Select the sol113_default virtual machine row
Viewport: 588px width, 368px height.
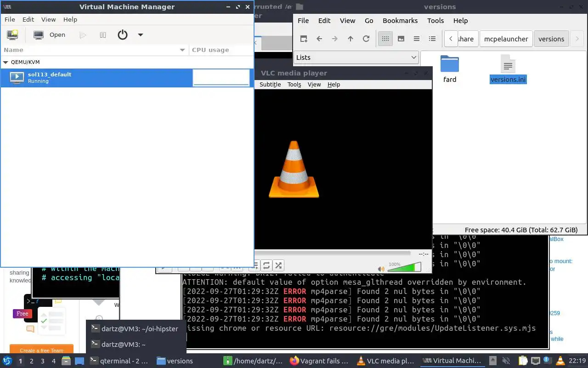(x=127, y=78)
